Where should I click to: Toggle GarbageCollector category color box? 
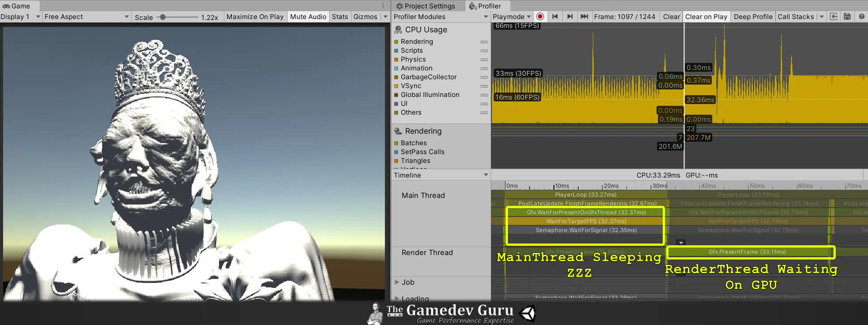point(396,77)
